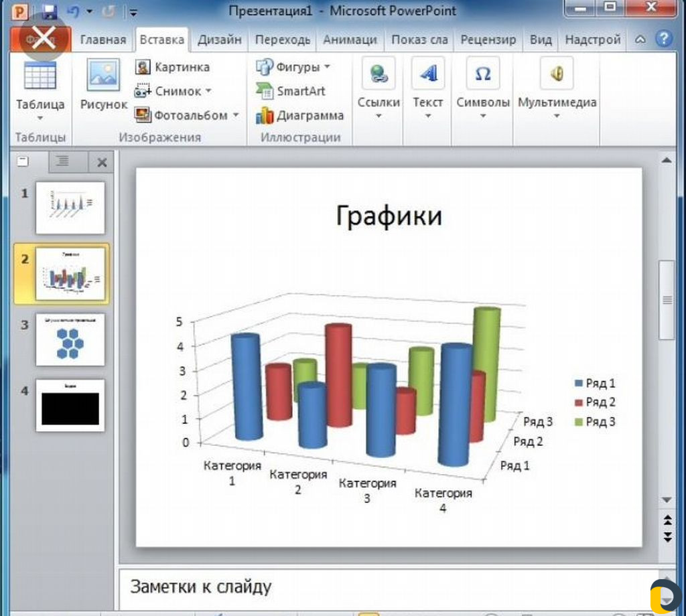
Task: Expand the Фотоальбом dropdown arrow
Action: click(x=236, y=115)
